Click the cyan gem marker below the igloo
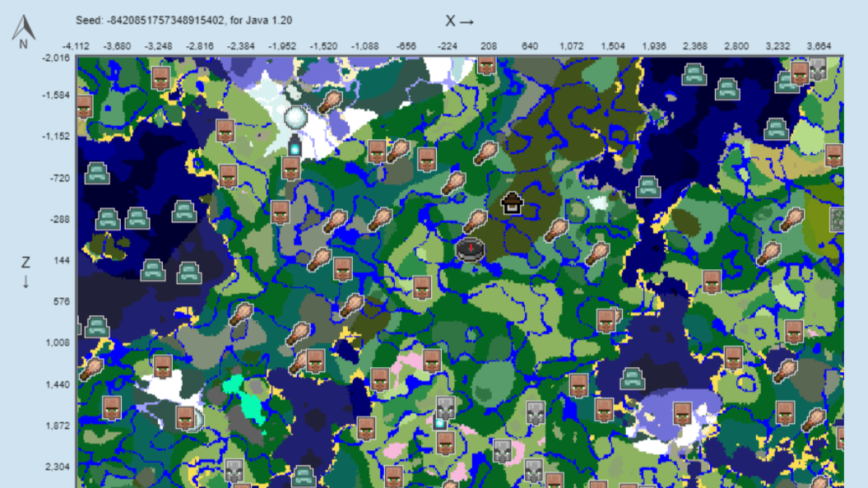The image size is (868, 488). point(295,148)
